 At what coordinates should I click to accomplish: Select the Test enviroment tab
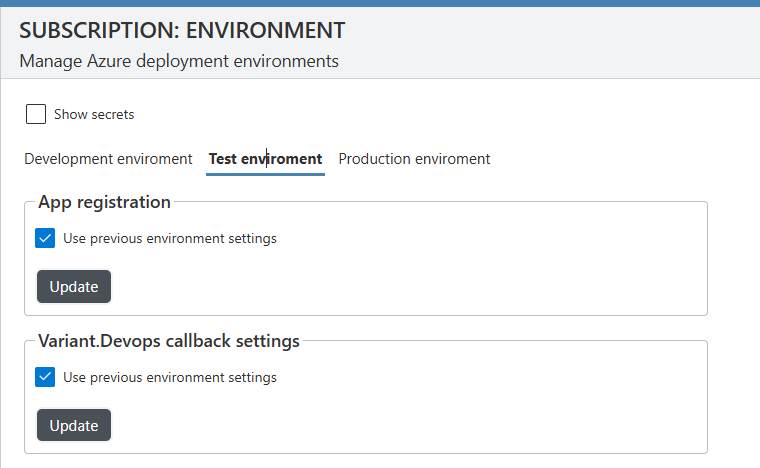click(x=265, y=159)
